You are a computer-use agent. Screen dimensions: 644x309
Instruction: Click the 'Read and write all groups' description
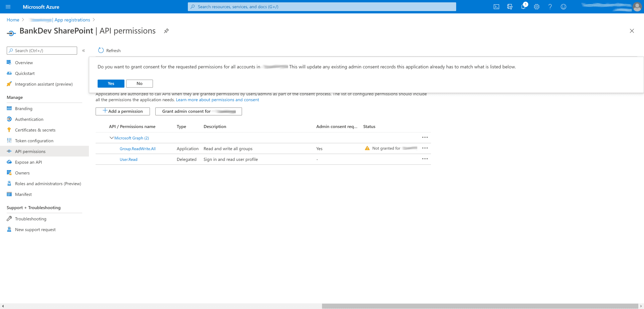click(228, 149)
